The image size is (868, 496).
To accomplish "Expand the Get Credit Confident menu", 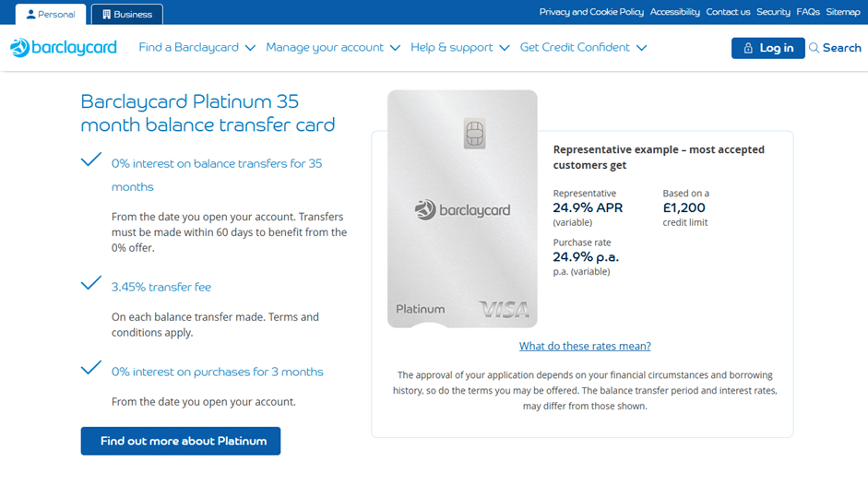I will (583, 48).
